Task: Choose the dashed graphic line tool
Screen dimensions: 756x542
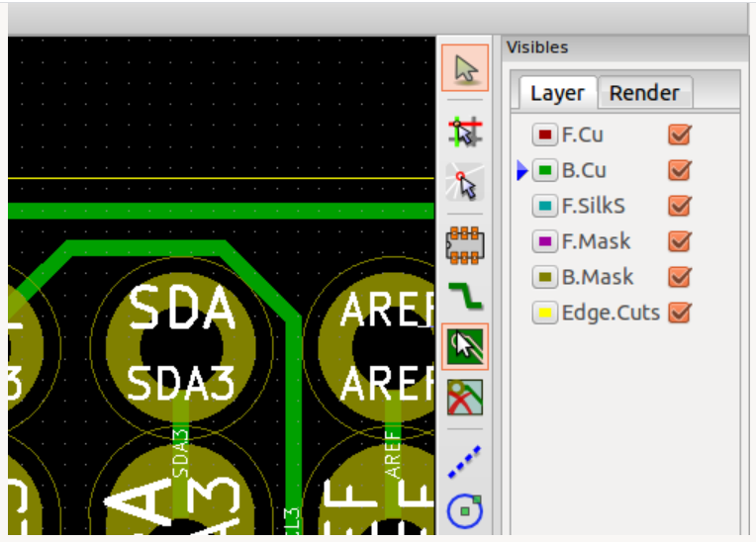Action: point(465,461)
